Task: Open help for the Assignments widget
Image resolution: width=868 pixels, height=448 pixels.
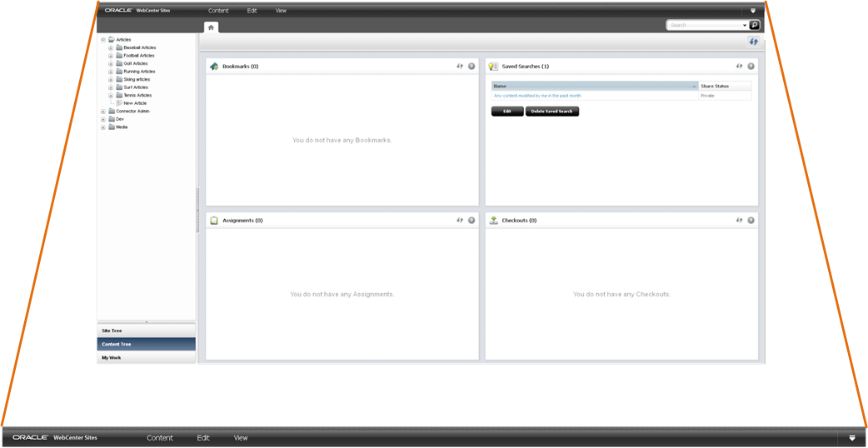Action: pos(471,220)
